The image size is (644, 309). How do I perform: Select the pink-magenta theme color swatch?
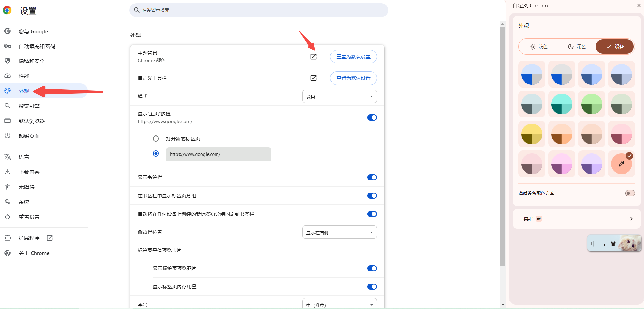point(562,164)
